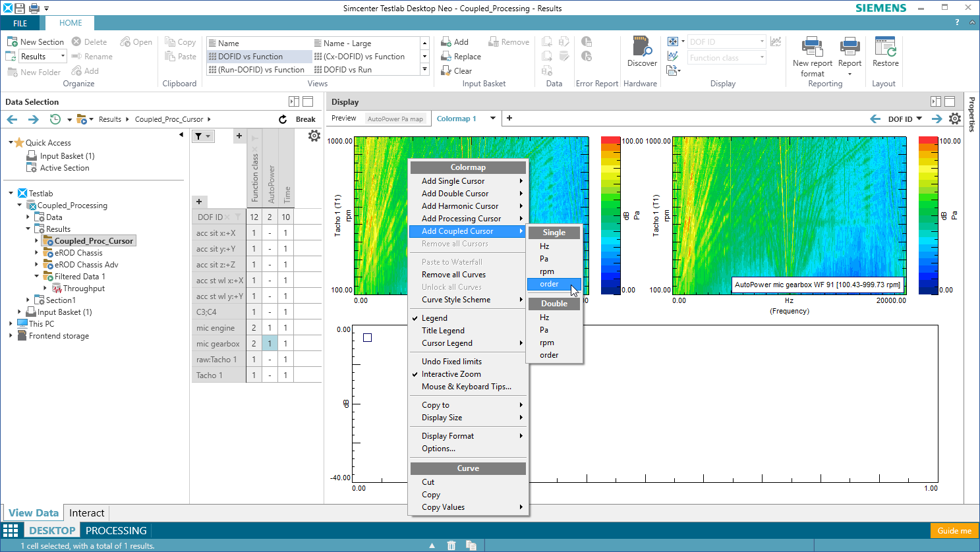Go to next DOF ID
980x552 pixels.
click(x=937, y=119)
